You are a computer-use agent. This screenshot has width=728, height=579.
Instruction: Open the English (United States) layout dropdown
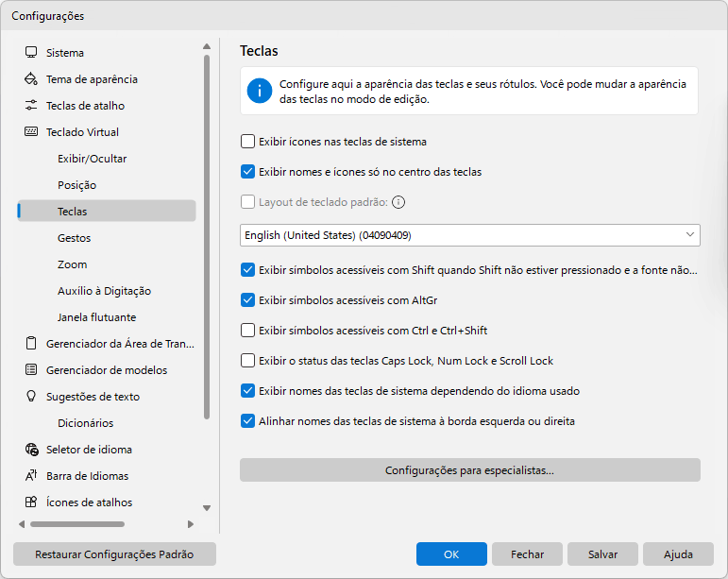point(470,235)
